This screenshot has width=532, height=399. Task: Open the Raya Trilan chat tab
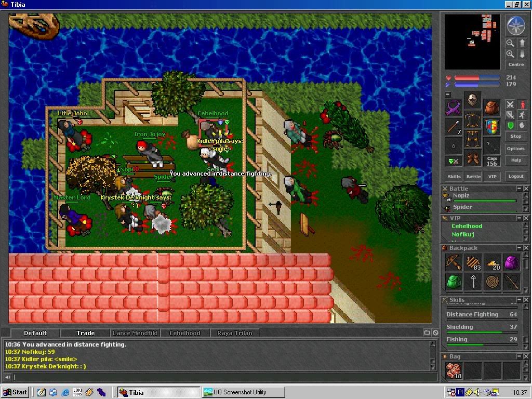(235, 333)
